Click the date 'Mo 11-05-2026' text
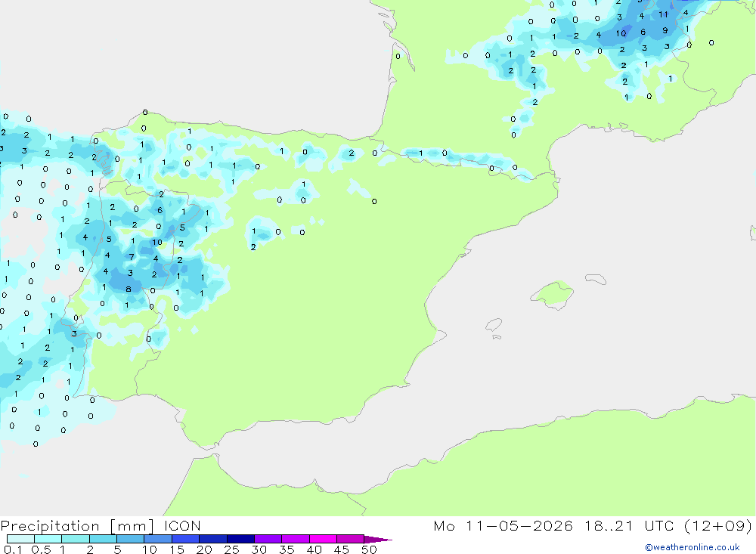This screenshot has height=554, width=756. coord(503,525)
